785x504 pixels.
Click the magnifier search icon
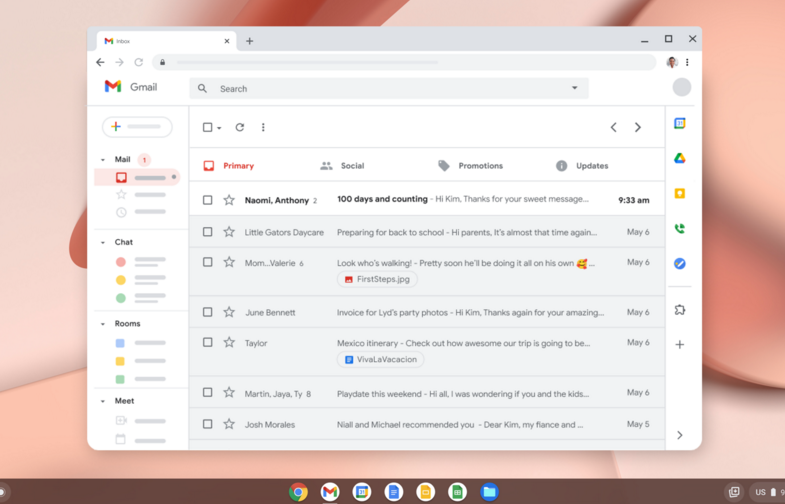202,89
